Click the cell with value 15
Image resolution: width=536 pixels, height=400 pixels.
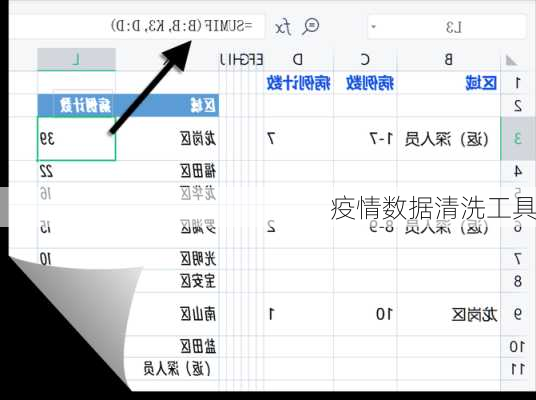(77, 226)
